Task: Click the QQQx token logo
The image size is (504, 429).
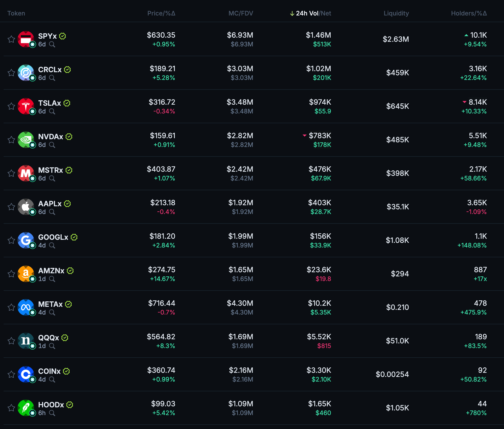Action: pos(26,341)
